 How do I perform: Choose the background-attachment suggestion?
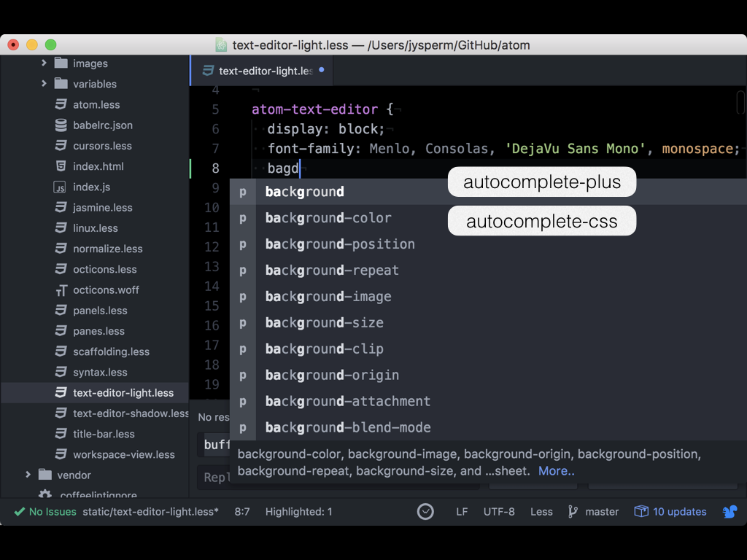(488, 401)
